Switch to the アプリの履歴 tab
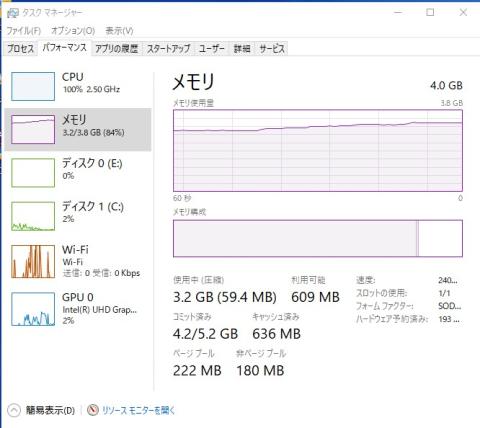Viewport: 480px width, 428px height. [117, 49]
